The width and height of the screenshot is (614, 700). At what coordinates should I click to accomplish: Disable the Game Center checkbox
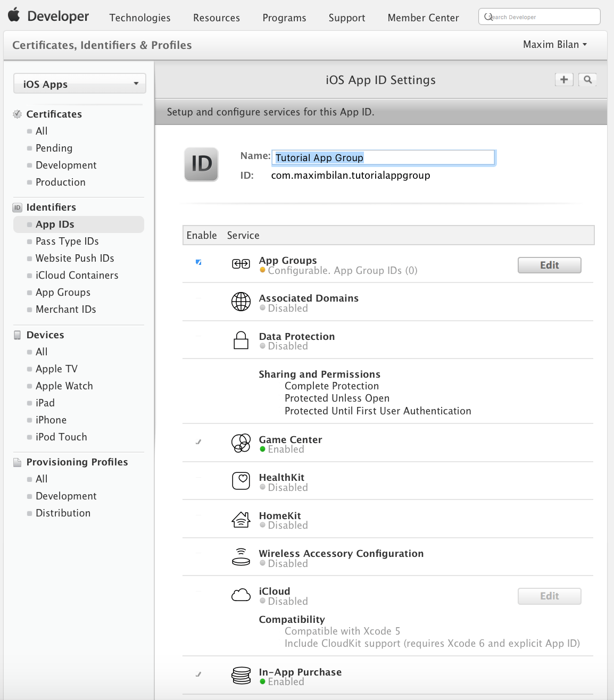click(198, 441)
